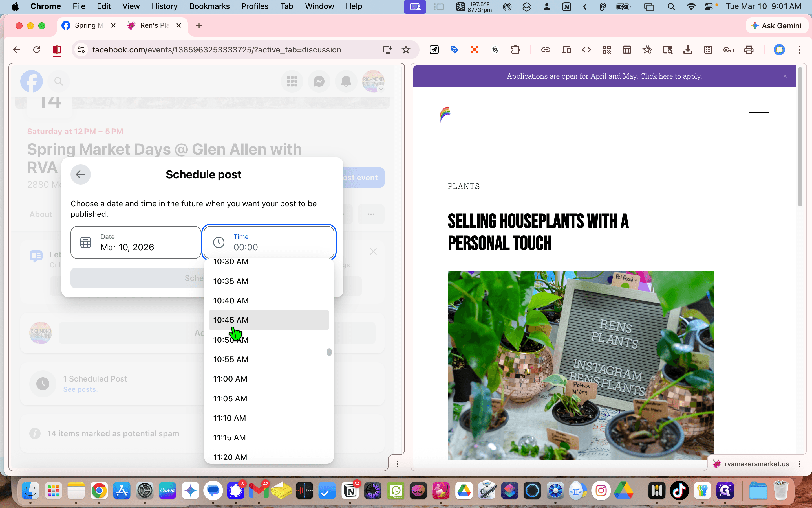
Task: Open the Date picker field
Action: [136, 242]
